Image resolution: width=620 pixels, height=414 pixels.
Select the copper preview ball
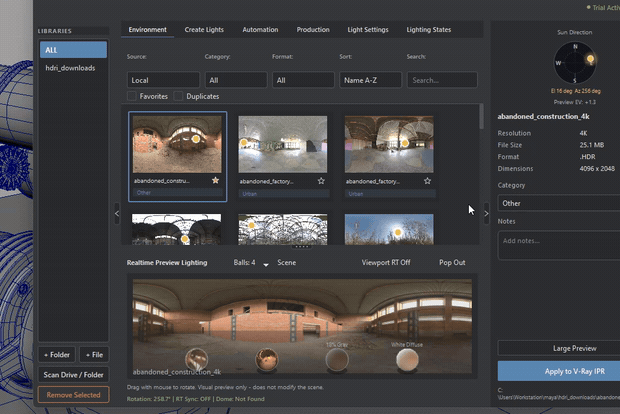[x=267, y=359]
